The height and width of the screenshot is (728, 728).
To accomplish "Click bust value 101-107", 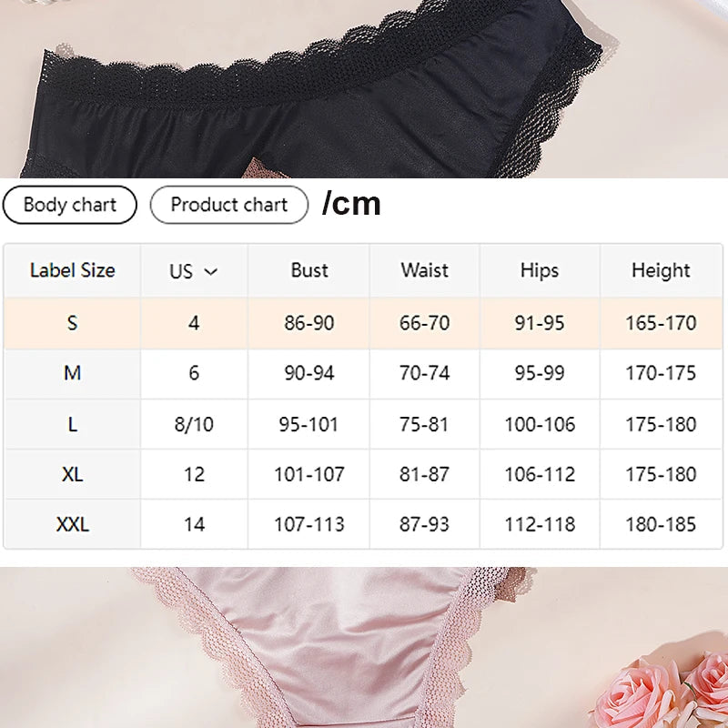I will (308, 474).
